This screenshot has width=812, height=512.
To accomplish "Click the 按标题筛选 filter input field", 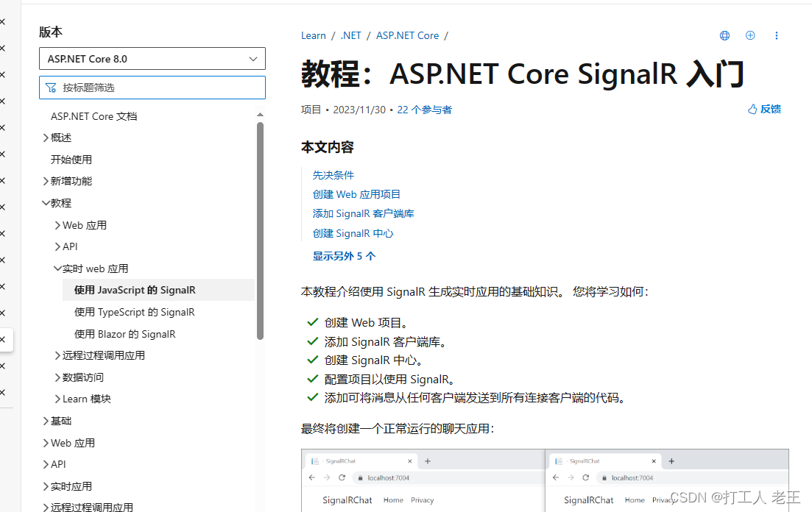I will tap(152, 88).
